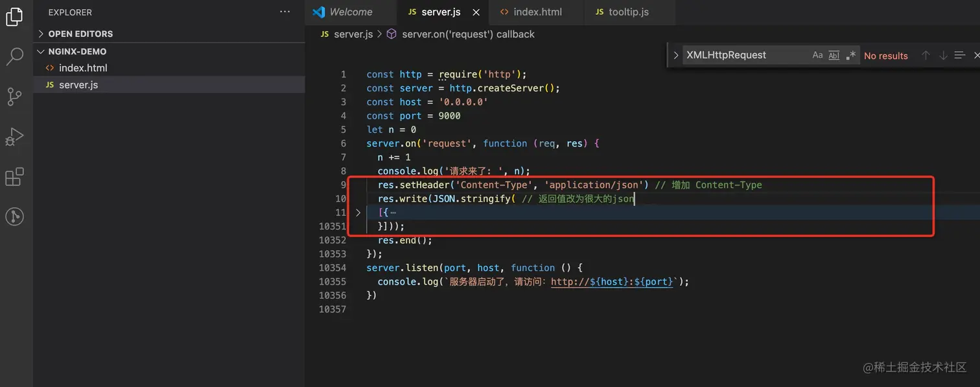Go to previous match arrow
Screen dimensions: 980x387
pos(926,56)
